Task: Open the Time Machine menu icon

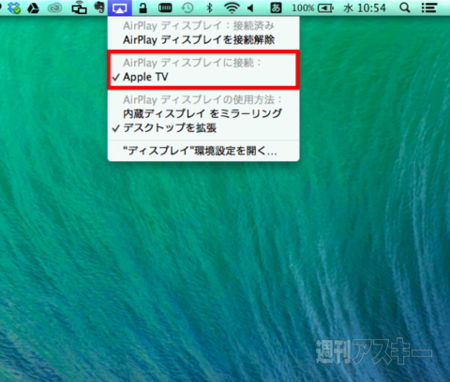Action: (187, 8)
